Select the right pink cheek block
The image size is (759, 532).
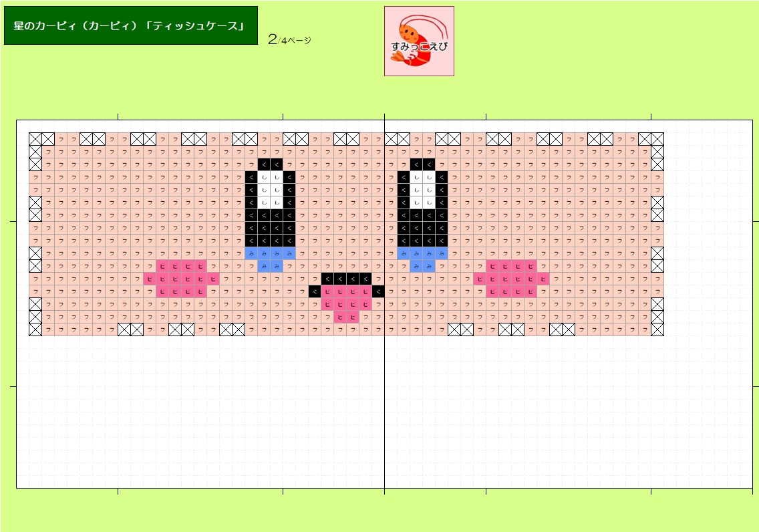tap(512, 278)
